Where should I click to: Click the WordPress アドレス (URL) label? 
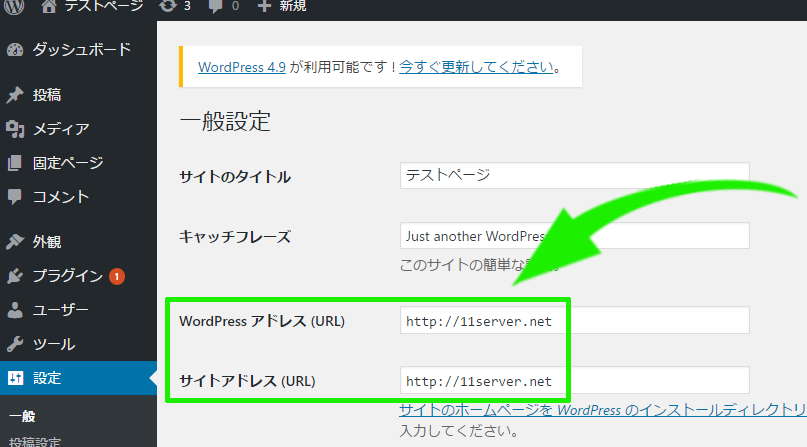pos(262,321)
